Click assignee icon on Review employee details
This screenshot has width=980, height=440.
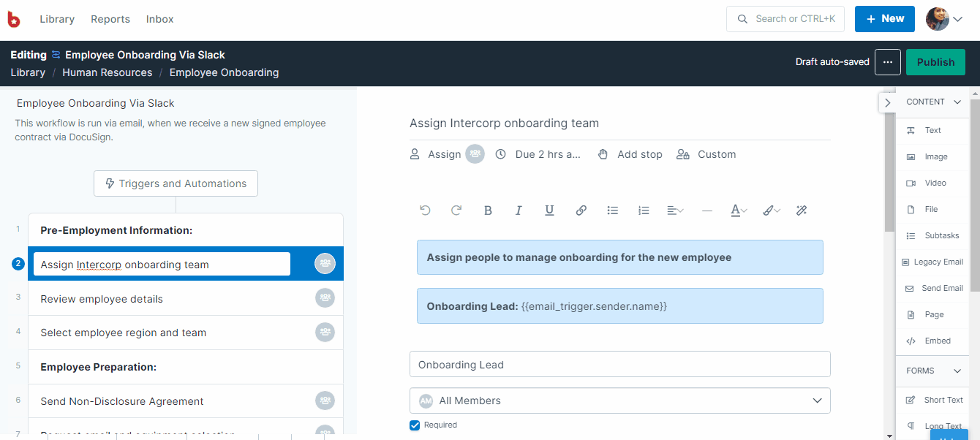tap(325, 298)
